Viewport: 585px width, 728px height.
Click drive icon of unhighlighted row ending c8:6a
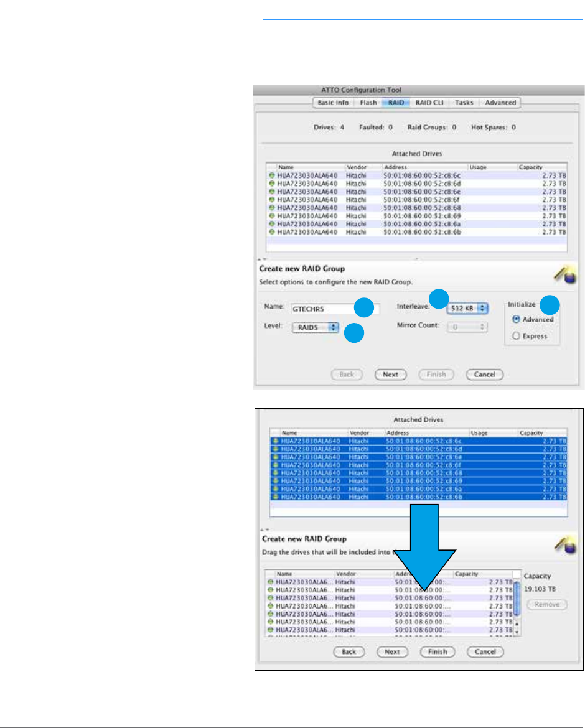click(271, 224)
